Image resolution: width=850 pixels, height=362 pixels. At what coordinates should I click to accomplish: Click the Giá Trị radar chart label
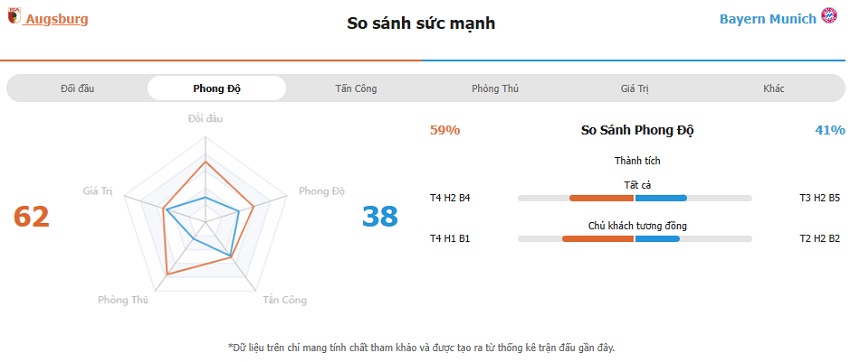[98, 191]
